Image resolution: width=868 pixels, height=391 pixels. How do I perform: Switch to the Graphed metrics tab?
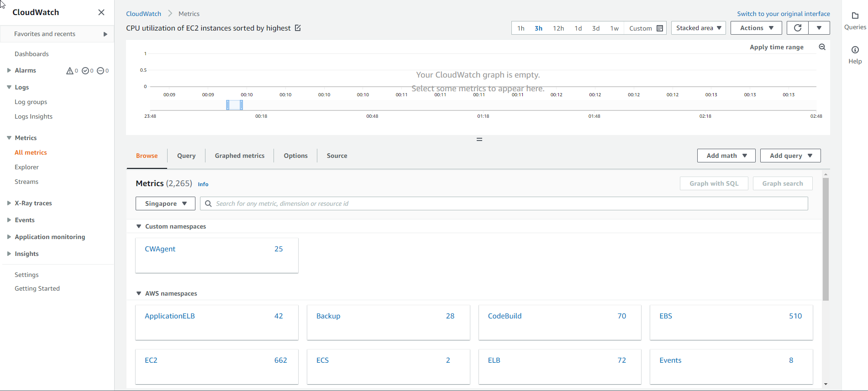tap(240, 156)
